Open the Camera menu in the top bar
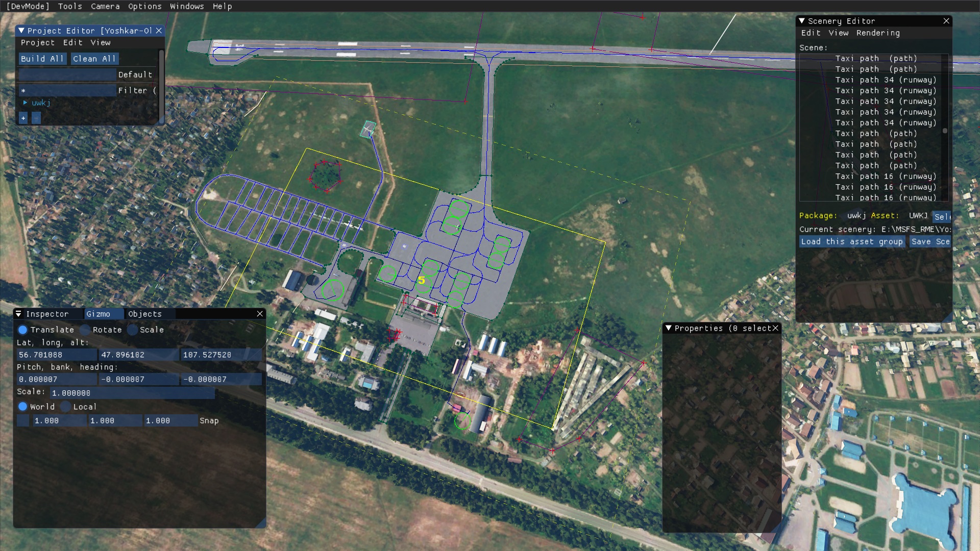The width and height of the screenshot is (980, 551). pyautogui.click(x=105, y=6)
